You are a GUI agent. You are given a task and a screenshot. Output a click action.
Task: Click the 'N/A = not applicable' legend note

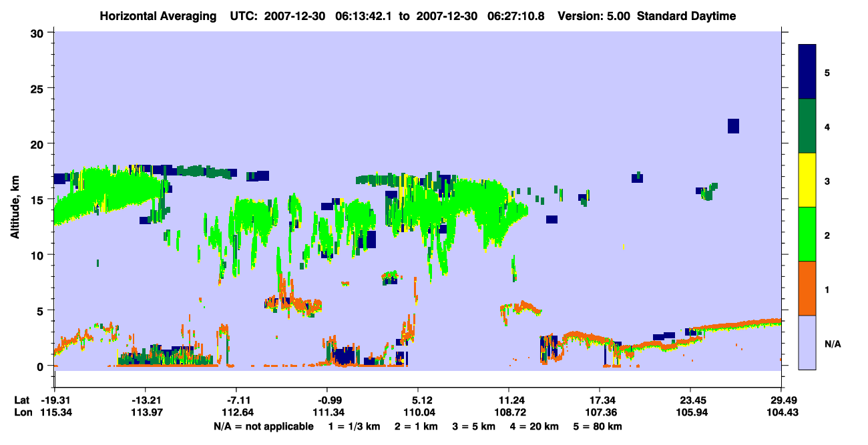263,426
